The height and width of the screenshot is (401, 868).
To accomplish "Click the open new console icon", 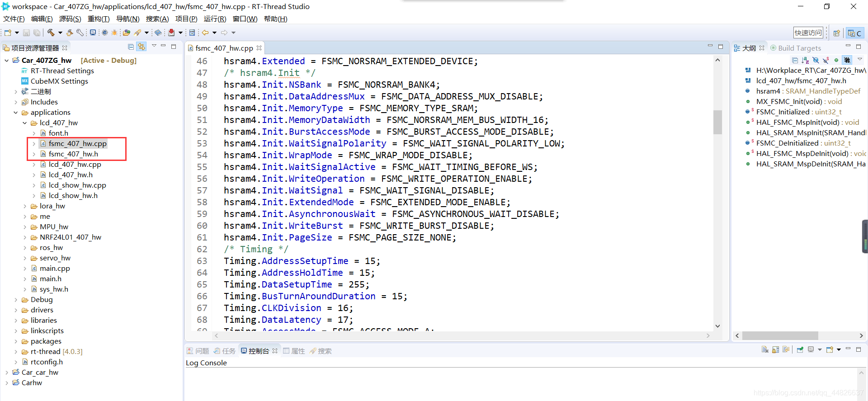I will click(x=830, y=349).
